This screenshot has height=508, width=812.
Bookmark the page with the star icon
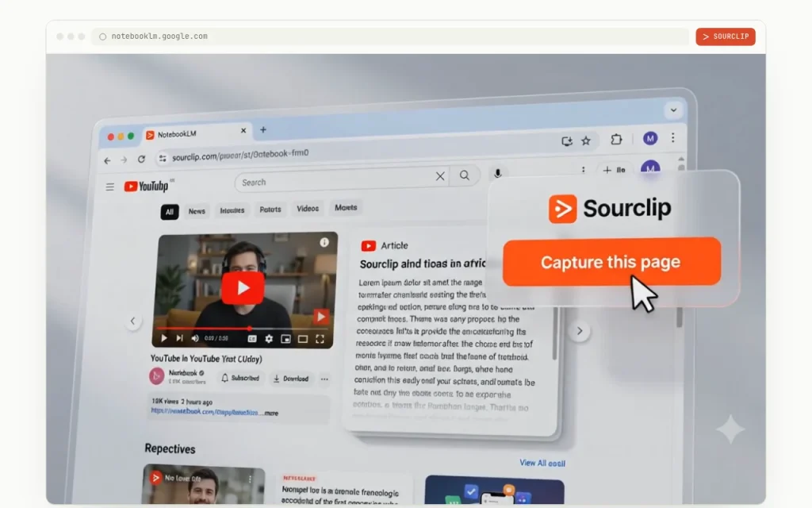(x=586, y=140)
